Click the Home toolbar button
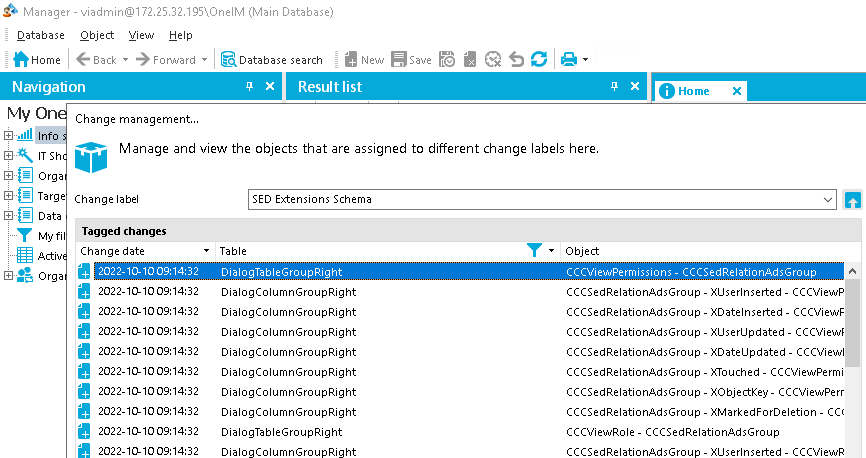The image size is (866, 458). point(37,60)
